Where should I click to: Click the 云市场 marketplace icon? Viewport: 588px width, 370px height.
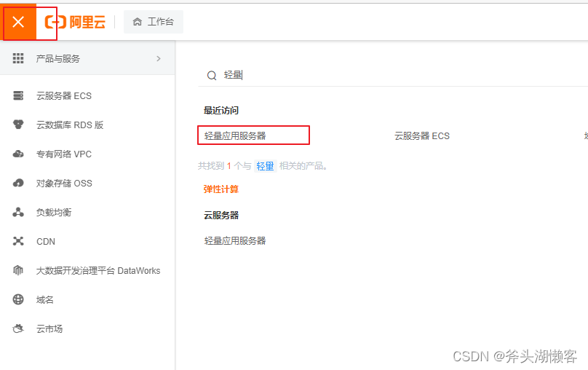coord(18,328)
